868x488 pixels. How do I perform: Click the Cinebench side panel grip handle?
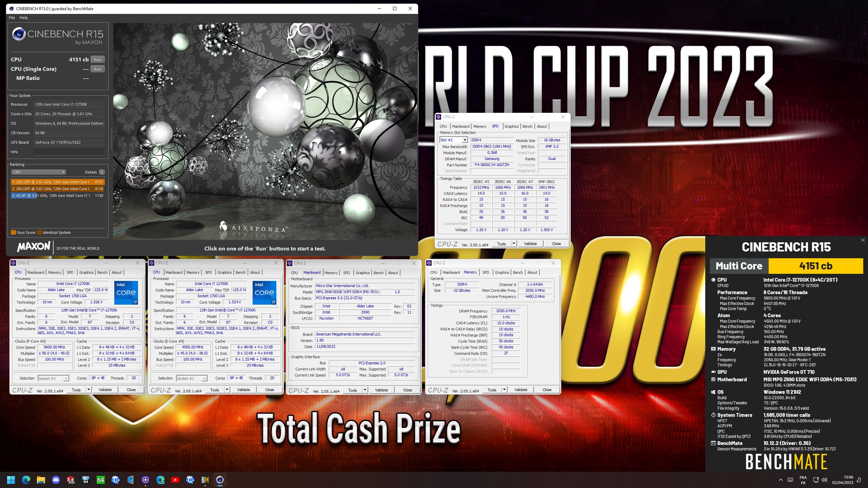[111, 138]
